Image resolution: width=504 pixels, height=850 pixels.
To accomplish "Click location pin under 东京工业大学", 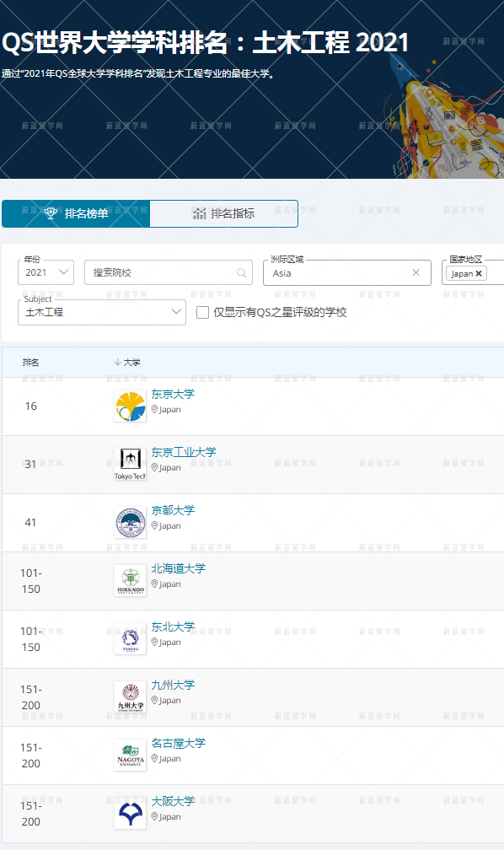I will tap(154, 467).
